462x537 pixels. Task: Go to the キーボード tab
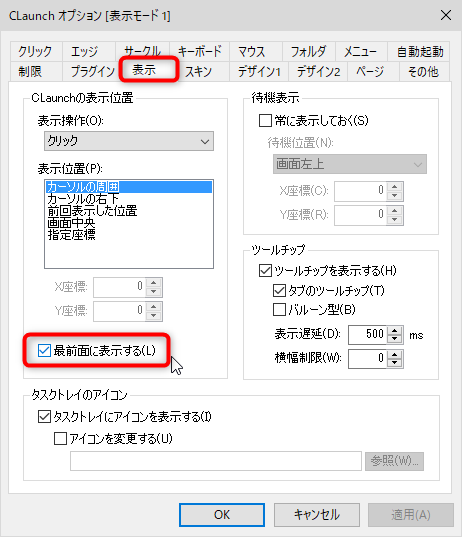[x=199, y=52]
